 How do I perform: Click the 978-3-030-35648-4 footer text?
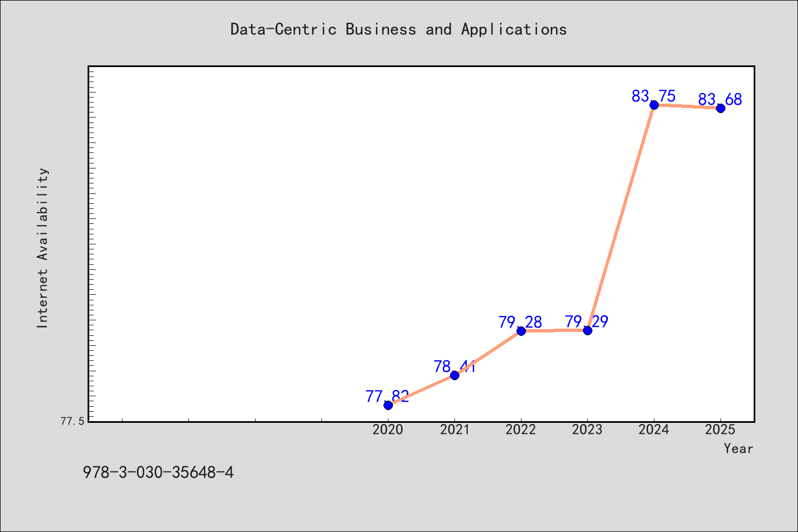158,473
